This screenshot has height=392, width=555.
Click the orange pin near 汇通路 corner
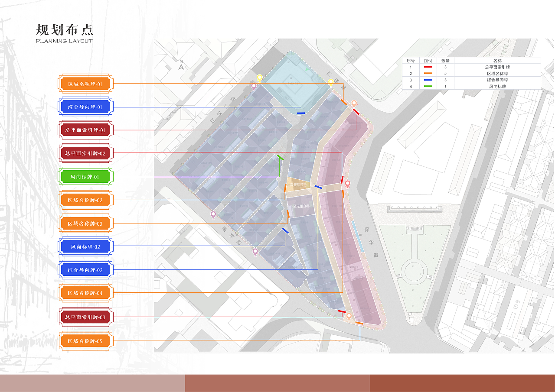pos(354,104)
